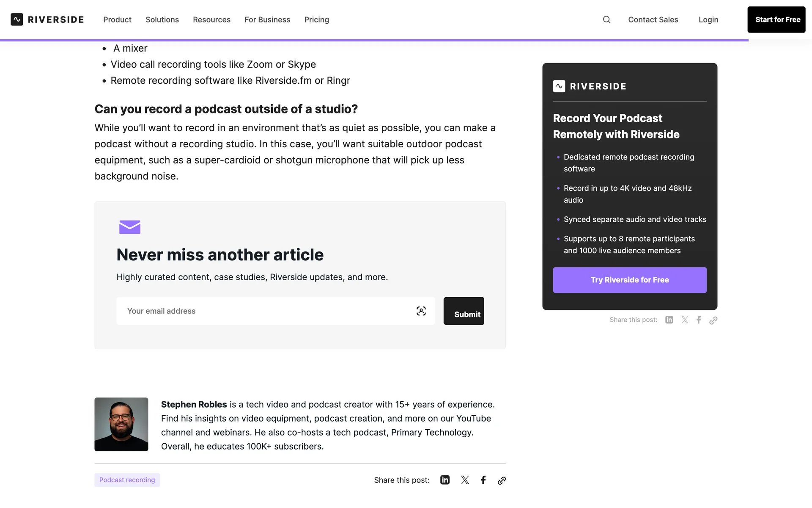
Task: Click the Riverside logo in top navigation
Action: pyautogui.click(x=47, y=19)
